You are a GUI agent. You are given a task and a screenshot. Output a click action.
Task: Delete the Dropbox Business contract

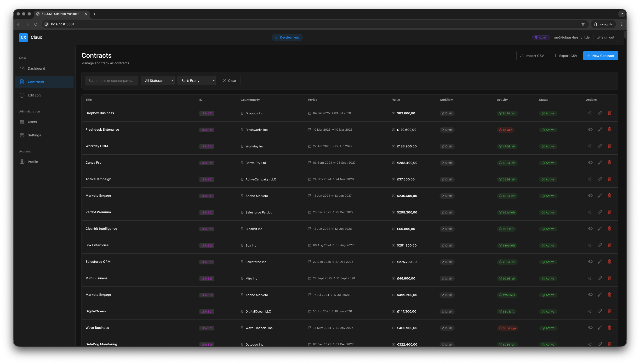(x=610, y=113)
